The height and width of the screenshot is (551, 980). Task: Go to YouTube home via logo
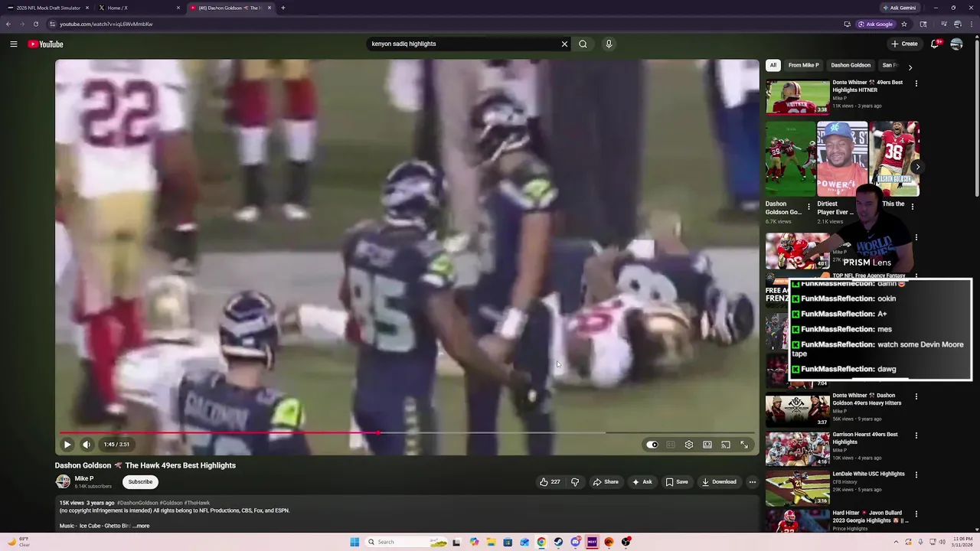point(46,44)
